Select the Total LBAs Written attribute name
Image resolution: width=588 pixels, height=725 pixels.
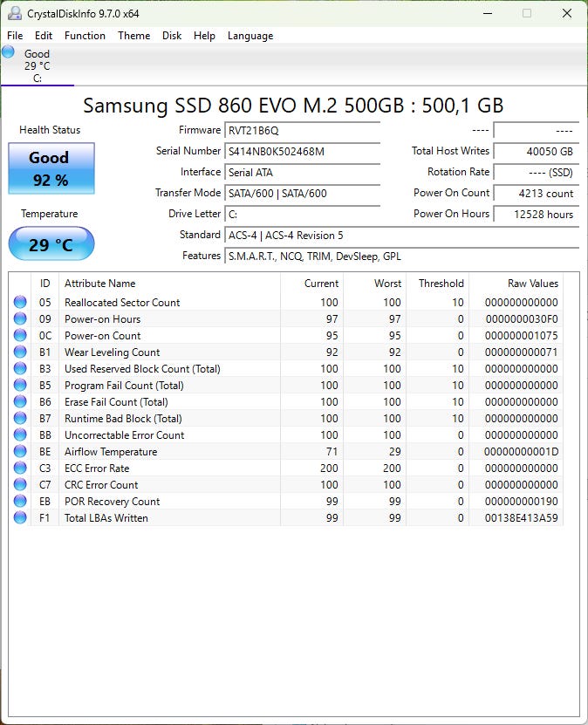tap(106, 518)
